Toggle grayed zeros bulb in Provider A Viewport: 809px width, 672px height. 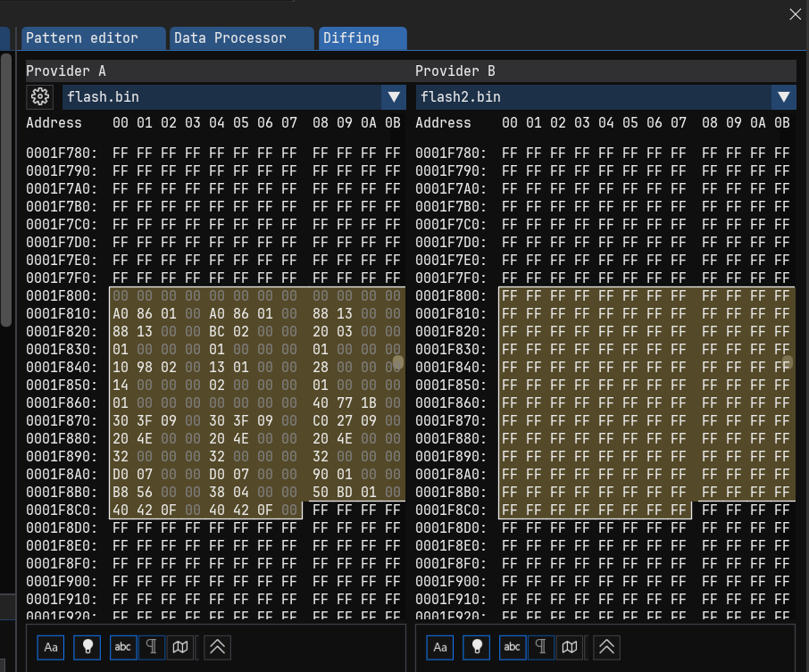(x=88, y=647)
